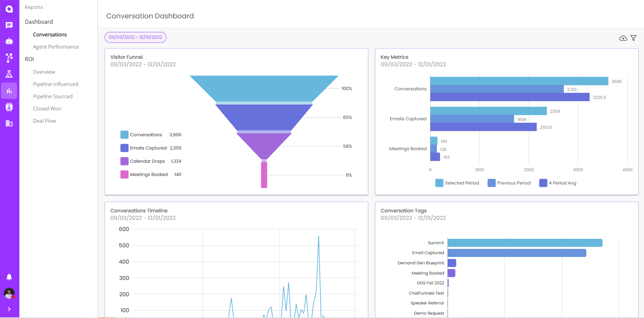
Task: Select the bot agents icon in the sidebar
Action: pos(9,41)
